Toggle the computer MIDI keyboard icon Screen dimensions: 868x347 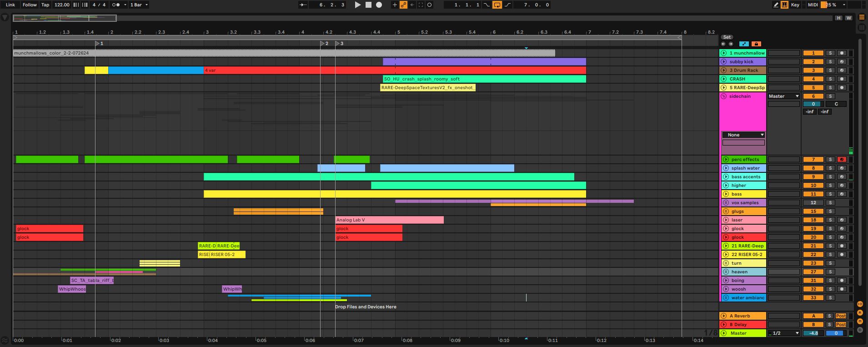784,5
